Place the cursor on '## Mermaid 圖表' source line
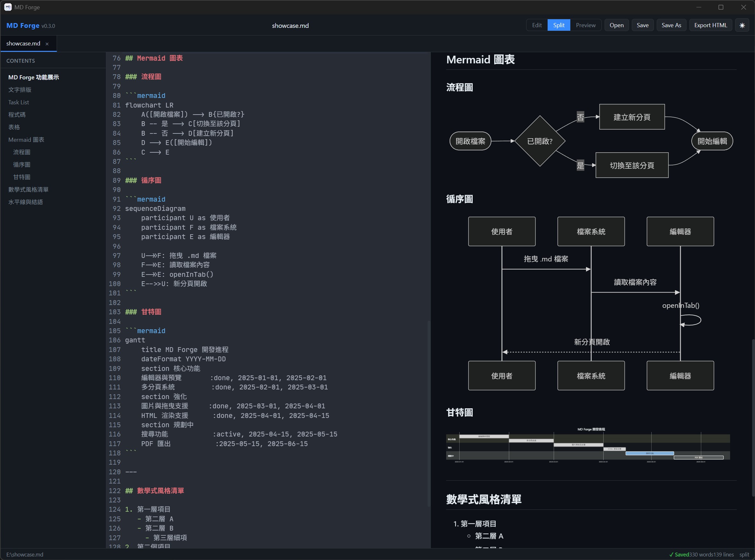 [154, 58]
